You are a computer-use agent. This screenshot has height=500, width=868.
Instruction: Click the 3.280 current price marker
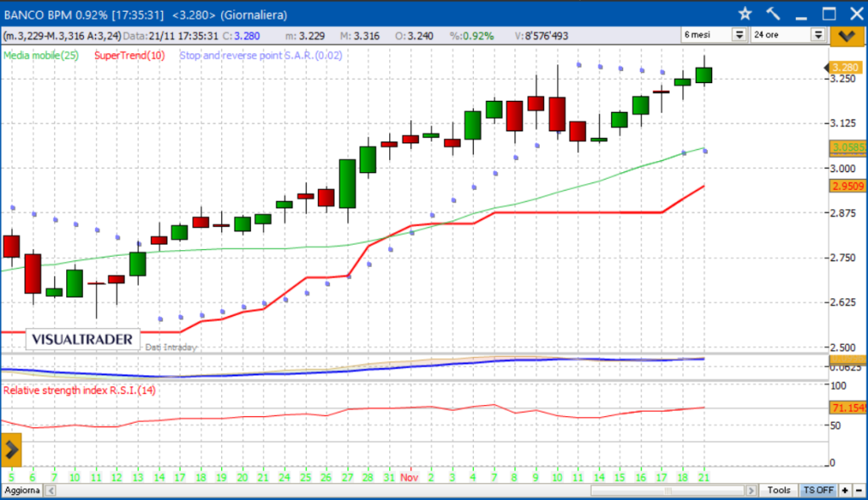click(845, 68)
